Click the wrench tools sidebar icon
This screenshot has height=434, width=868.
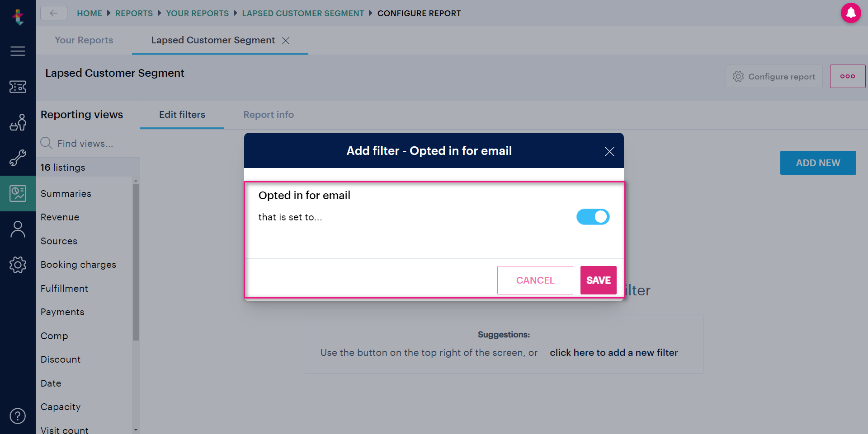[x=18, y=158]
